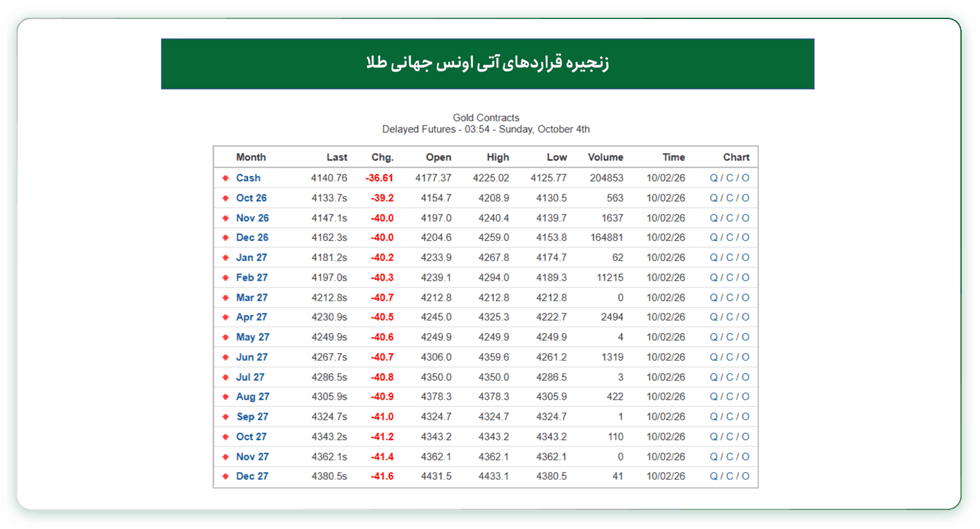Click the Chg. column header

(x=382, y=157)
